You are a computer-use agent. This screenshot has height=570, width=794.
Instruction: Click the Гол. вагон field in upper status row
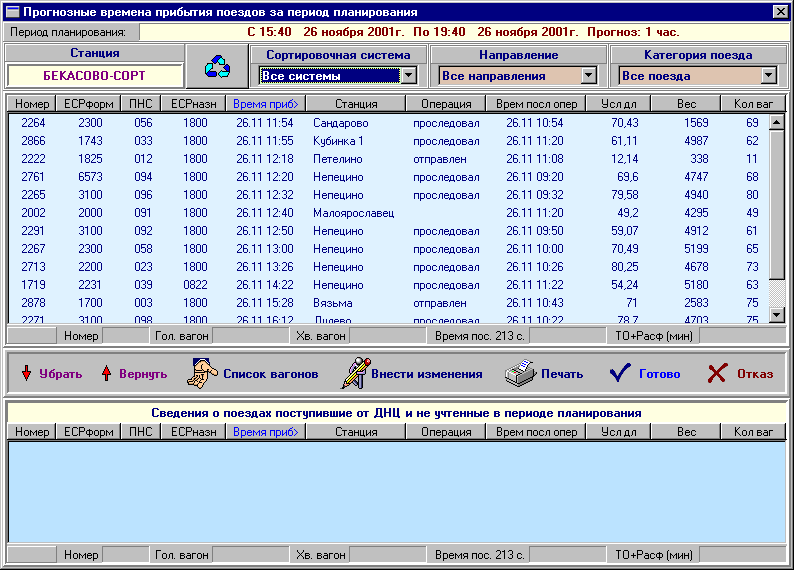point(251,336)
